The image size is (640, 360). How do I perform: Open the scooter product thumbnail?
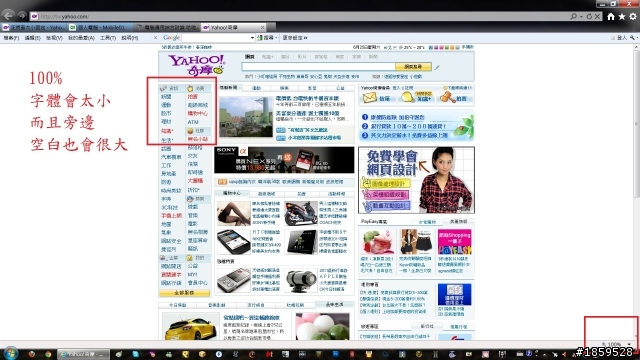(300, 213)
